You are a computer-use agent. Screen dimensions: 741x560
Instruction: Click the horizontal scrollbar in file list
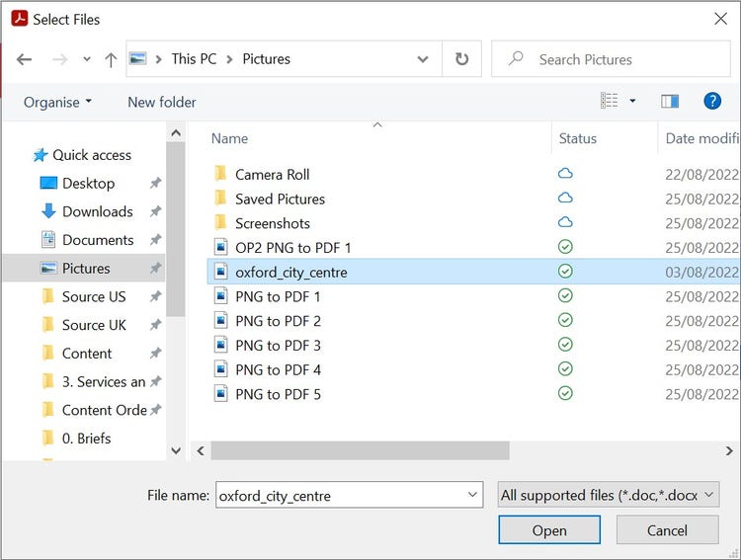click(361, 450)
